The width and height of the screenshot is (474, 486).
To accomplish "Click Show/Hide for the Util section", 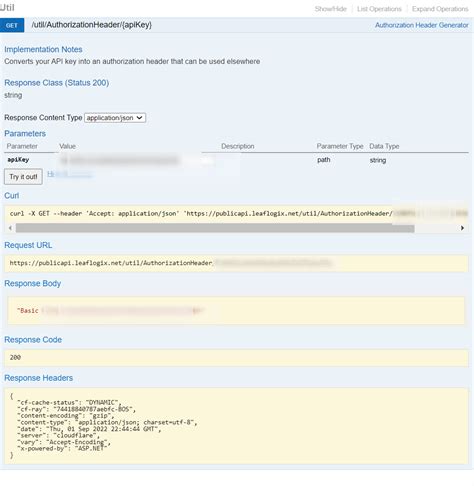I will (331, 9).
